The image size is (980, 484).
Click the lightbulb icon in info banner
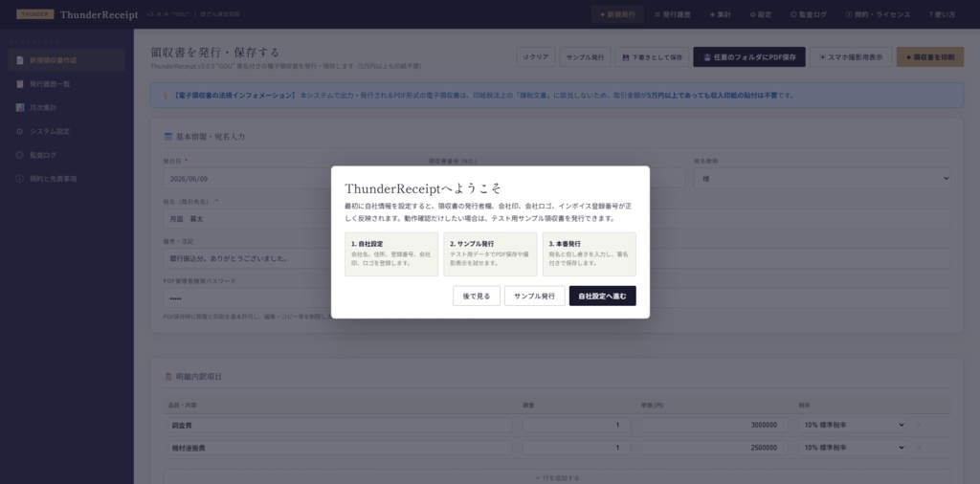coord(166,96)
